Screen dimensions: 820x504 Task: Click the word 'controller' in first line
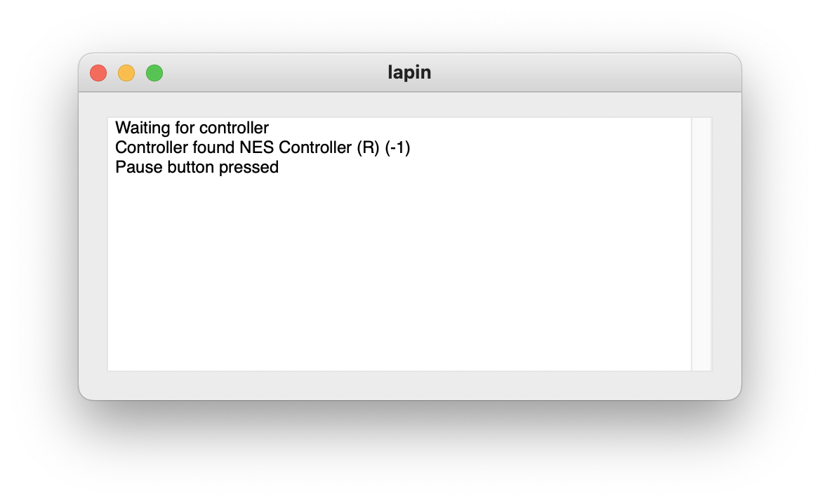(x=234, y=128)
